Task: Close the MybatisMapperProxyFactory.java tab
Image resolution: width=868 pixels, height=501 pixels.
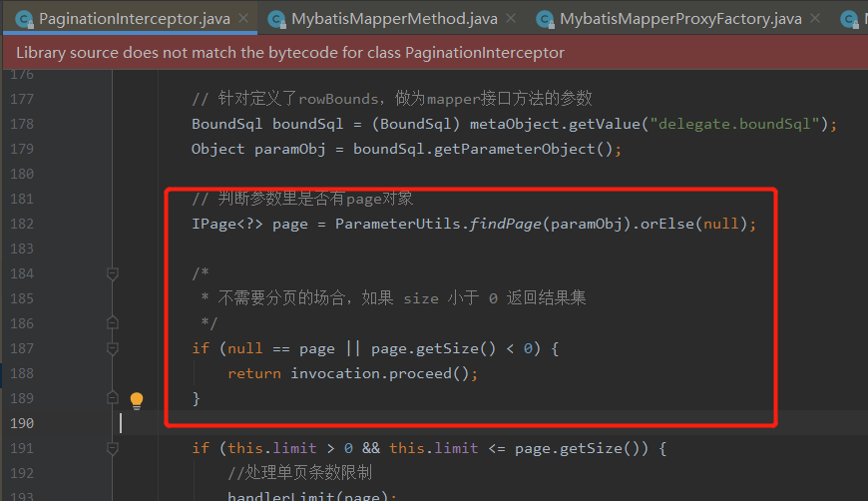Action: coord(815,18)
